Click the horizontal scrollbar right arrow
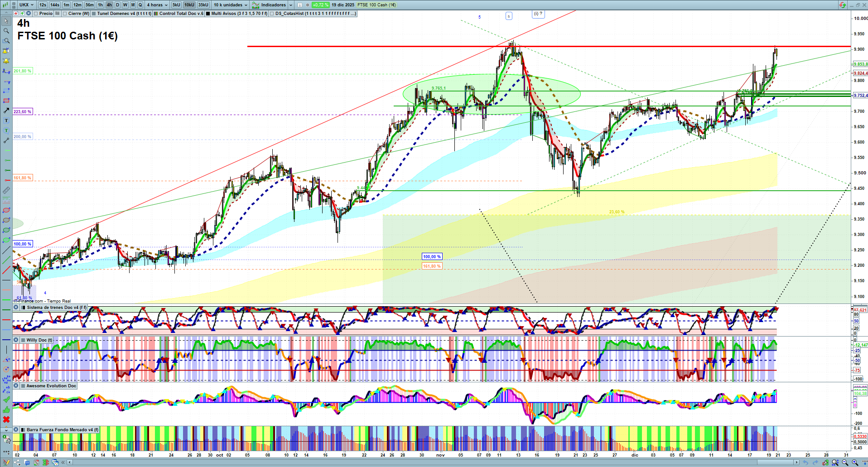This screenshot has width=868, height=467. (797, 462)
